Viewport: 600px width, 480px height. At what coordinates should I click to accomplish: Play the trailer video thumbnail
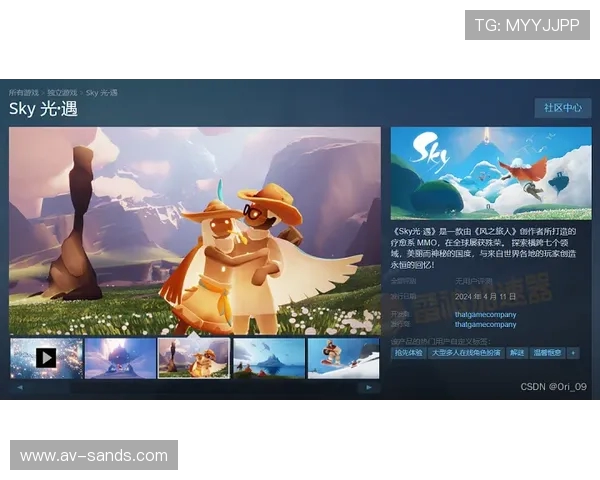click(x=46, y=357)
